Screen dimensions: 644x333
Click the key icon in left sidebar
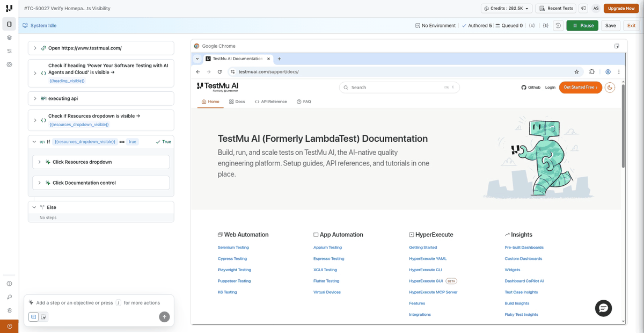9,297
